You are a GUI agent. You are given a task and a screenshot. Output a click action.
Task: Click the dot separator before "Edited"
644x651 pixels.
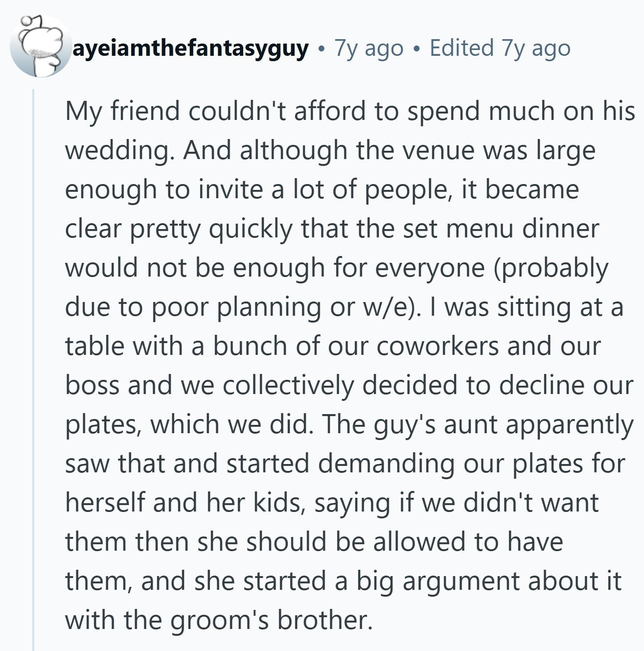[416, 49]
